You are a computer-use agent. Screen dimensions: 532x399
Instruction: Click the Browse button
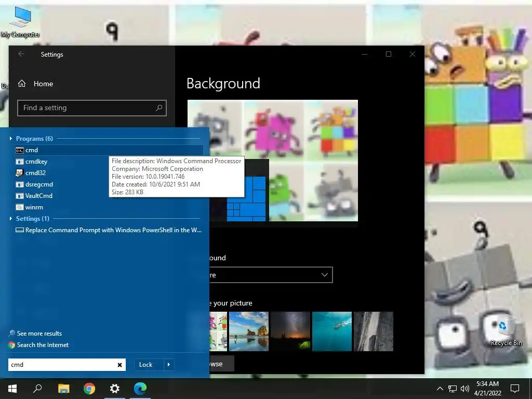(221, 364)
